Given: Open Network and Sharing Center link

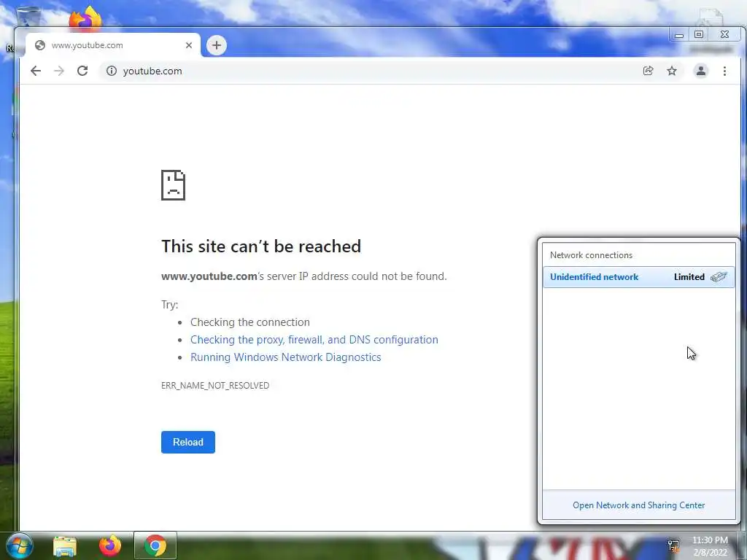Looking at the screenshot, I should pos(638,505).
